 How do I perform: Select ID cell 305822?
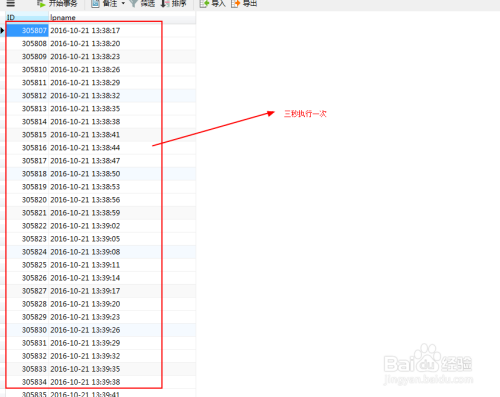[27, 225]
